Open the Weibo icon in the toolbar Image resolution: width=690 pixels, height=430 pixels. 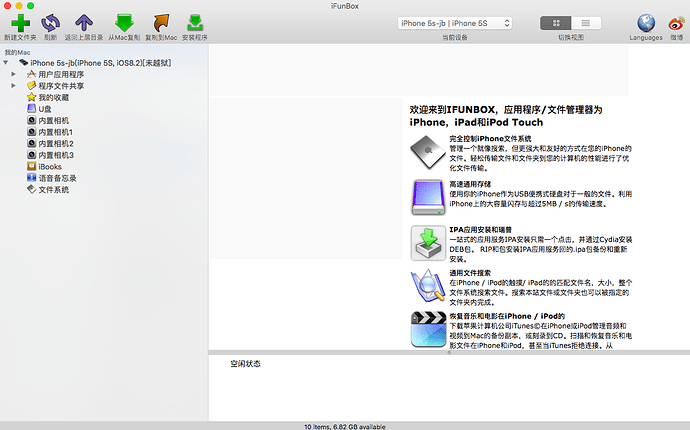click(x=677, y=23)
